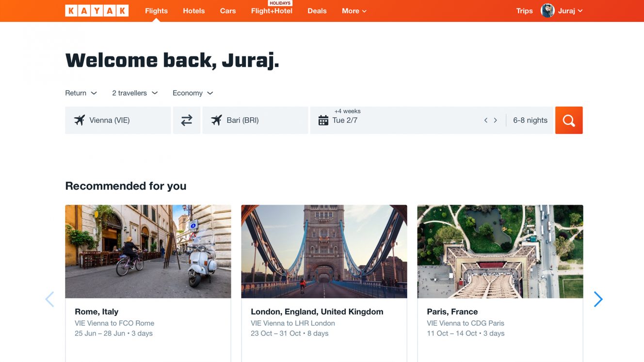Open the Return trip type dropdown
Screen dimensions: 644x362
(x=81, y=93)
